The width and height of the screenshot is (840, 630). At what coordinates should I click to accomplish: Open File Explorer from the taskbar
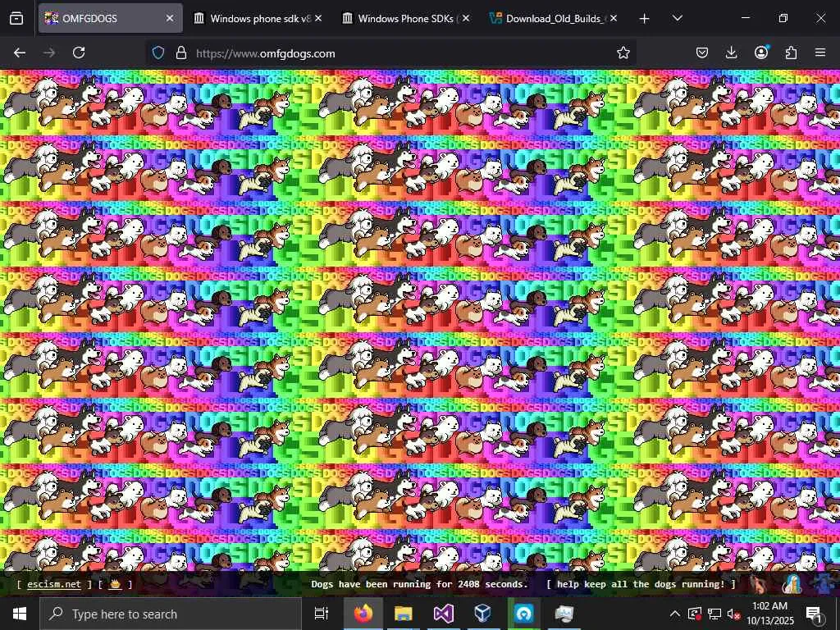(403, 614)
